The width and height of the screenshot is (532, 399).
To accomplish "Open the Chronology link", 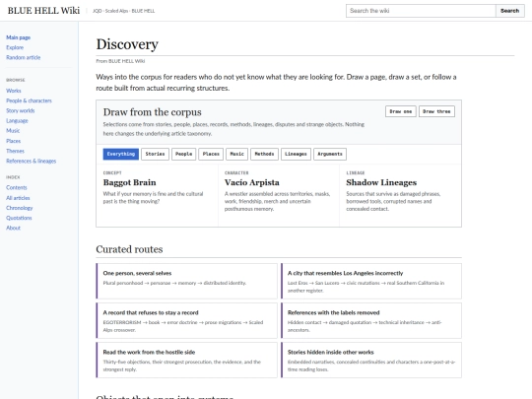I will pyautogui.click(x=20, y=208).
